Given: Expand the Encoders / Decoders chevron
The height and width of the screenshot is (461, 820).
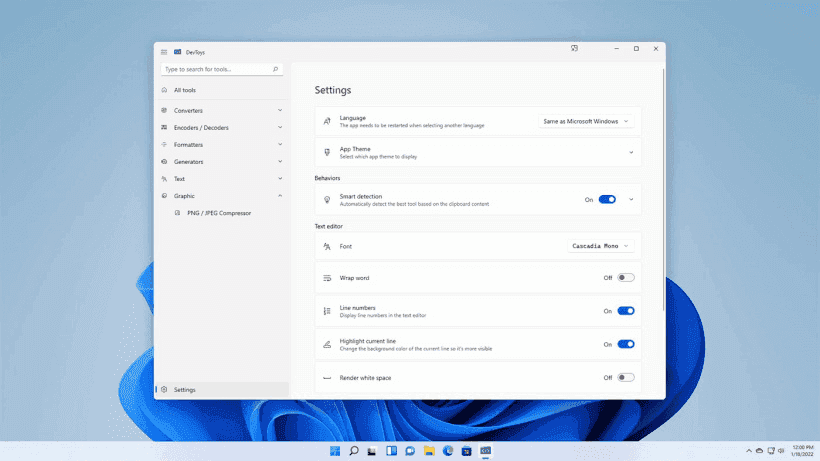Looking at the screenshot, I should (280, 128).
